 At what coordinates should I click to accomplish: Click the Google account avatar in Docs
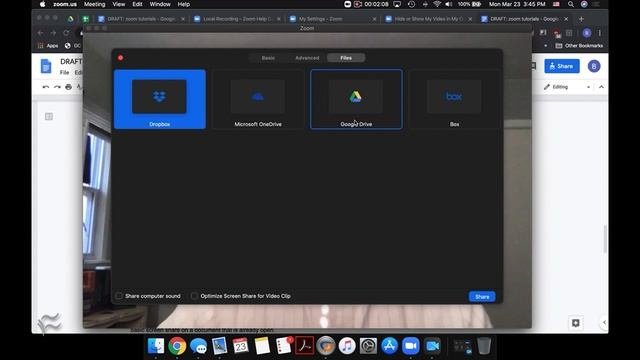tap(594, 66)
